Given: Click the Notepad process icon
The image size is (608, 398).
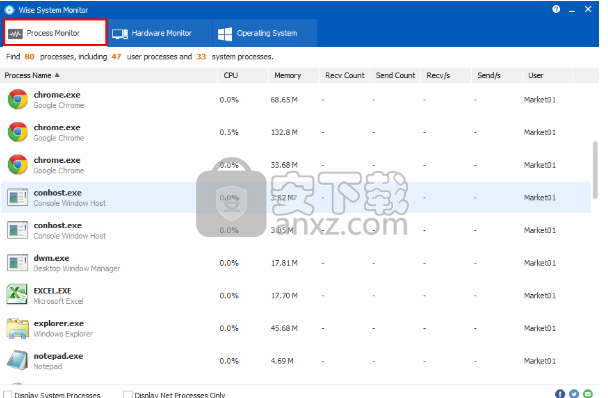Looking at the screenshot, I should 17,360.
